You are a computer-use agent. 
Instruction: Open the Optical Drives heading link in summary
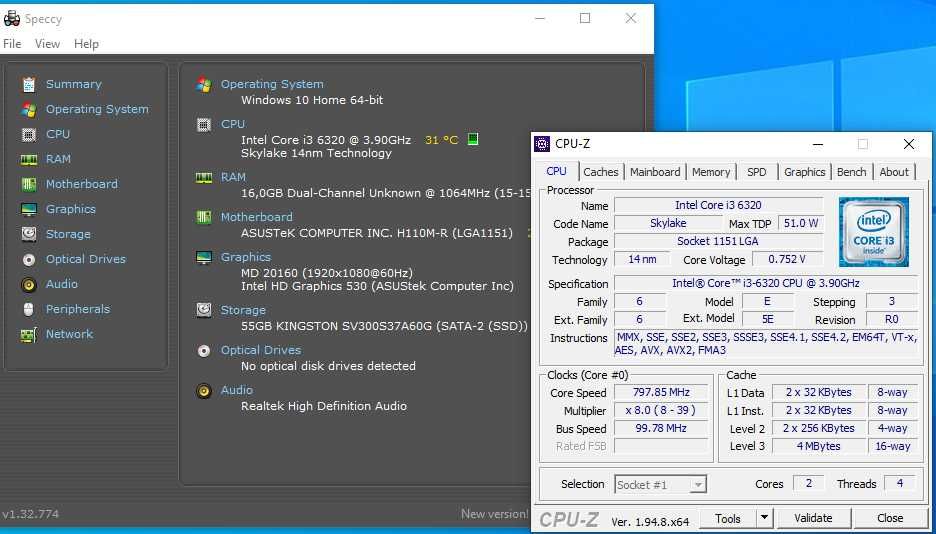click(x=261, y=350)
